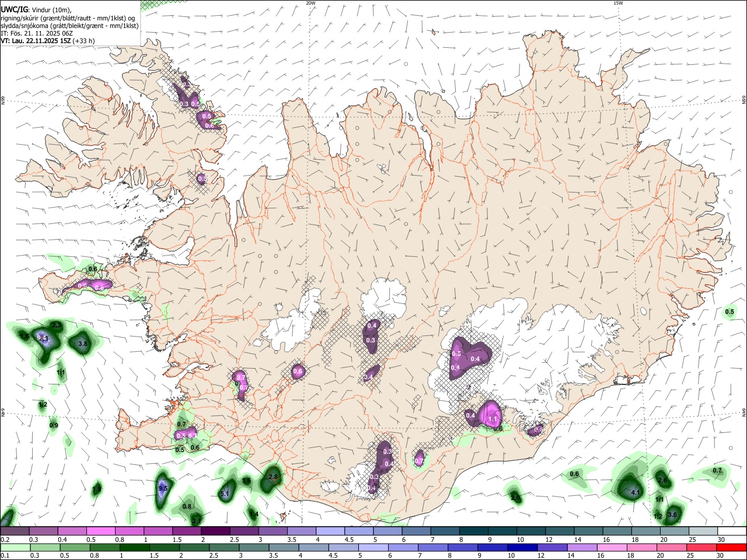
Task: Pick the darkest purple 2–2.5 swatch in upper scale
Action: pos(215,531)
